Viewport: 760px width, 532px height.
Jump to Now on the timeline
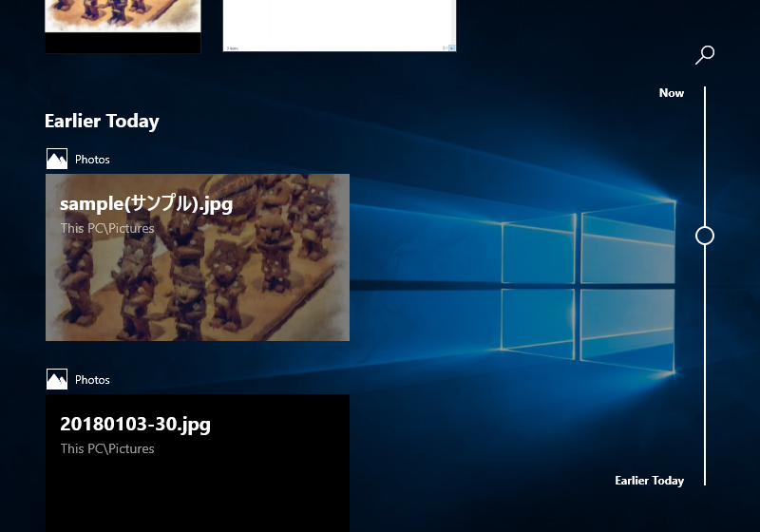coord(672,92)
